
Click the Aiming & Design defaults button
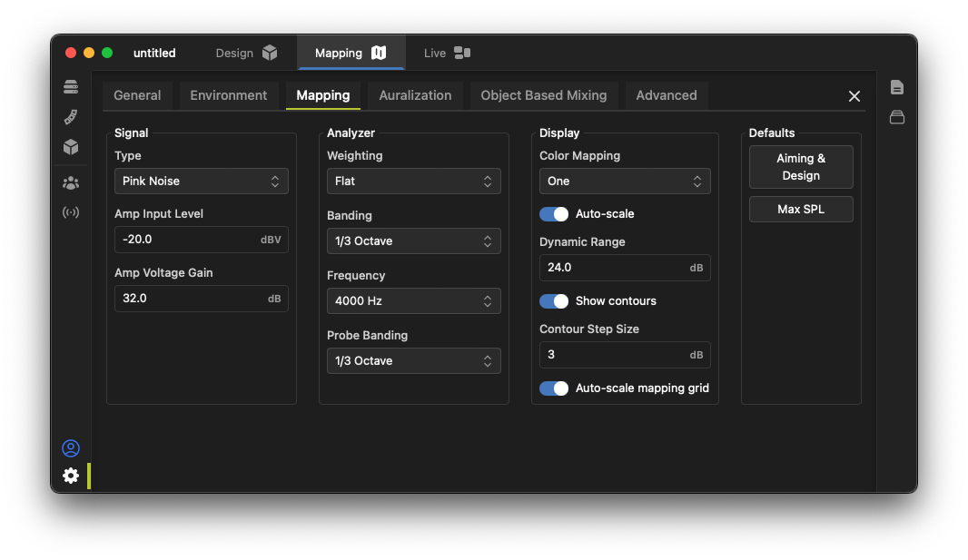point(801,167)
